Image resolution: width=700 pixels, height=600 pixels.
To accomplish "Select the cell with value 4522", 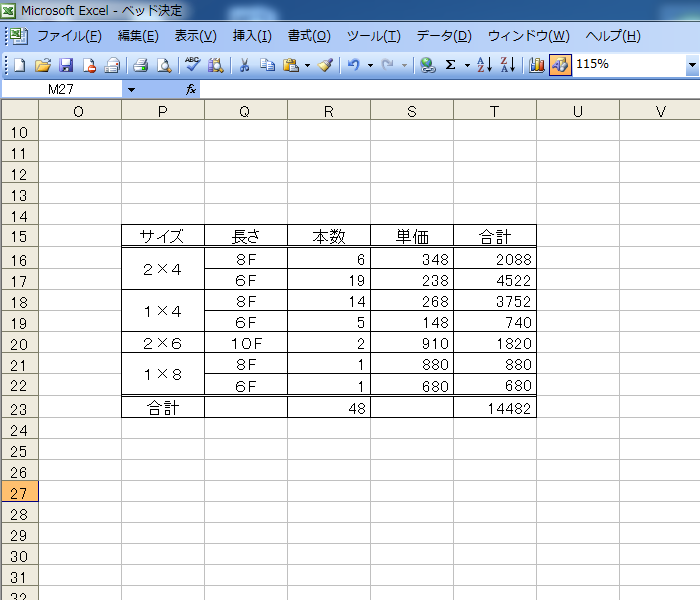I will click(495, 280).
